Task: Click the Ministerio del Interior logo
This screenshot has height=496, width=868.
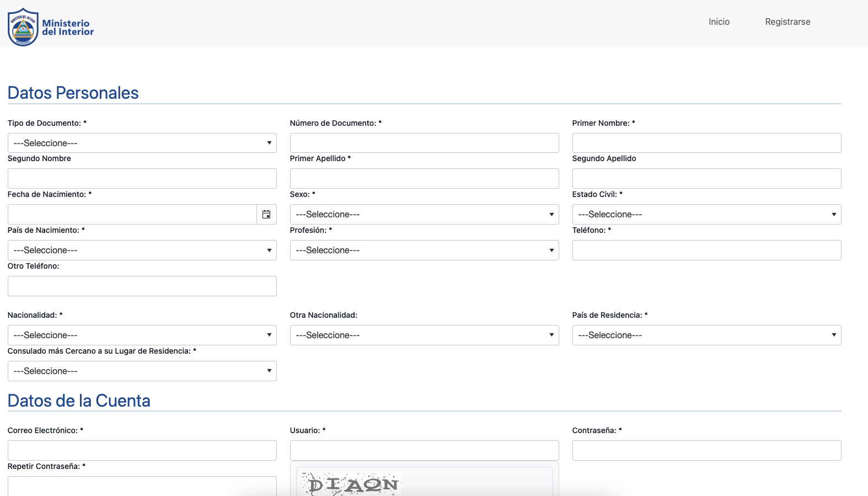Action: [51, 27]
